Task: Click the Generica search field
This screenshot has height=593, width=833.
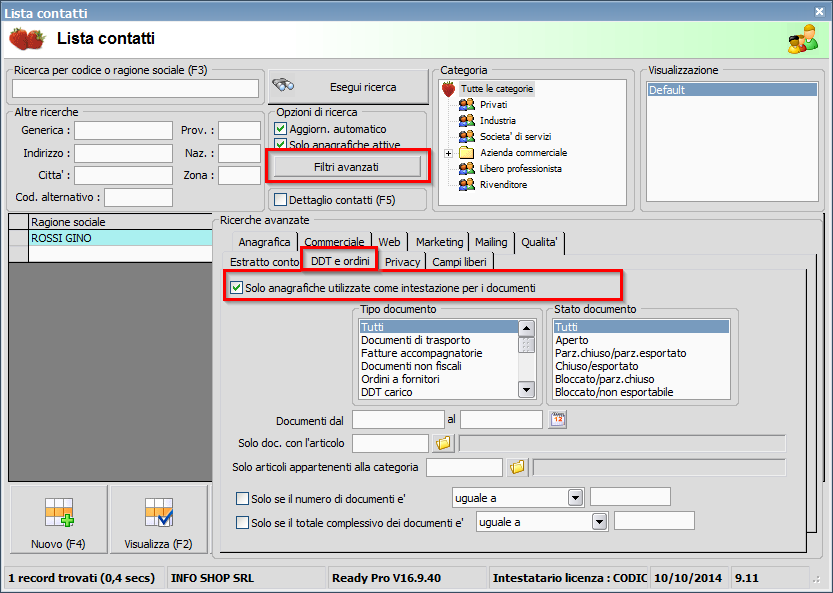Action: click(123, 130)
